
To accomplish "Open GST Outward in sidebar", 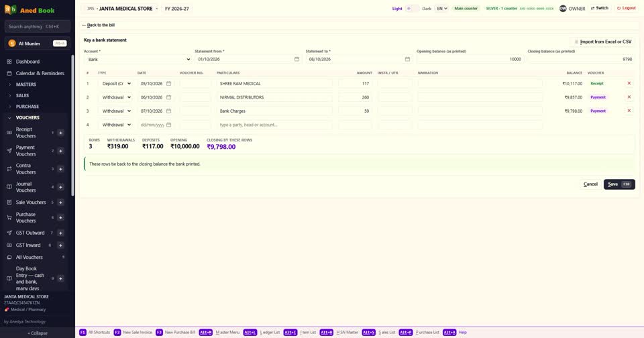I will click(30, 233).
